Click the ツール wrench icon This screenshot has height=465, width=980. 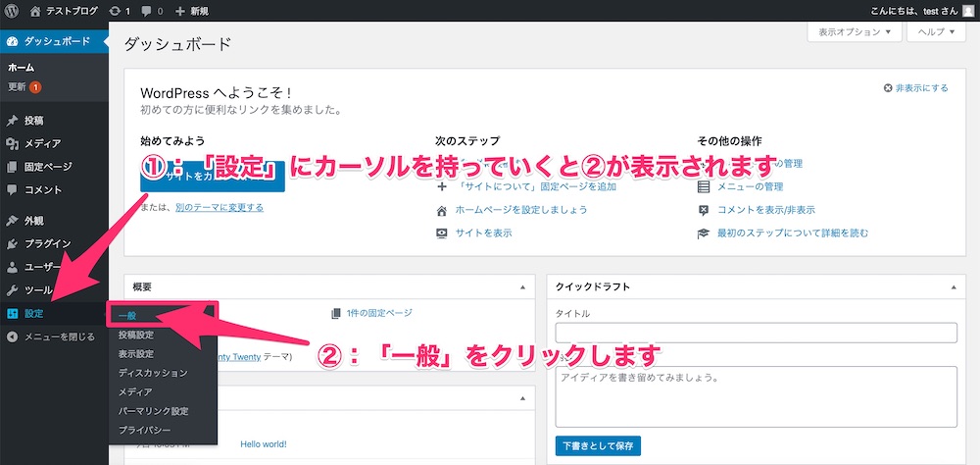pos(13,290)
